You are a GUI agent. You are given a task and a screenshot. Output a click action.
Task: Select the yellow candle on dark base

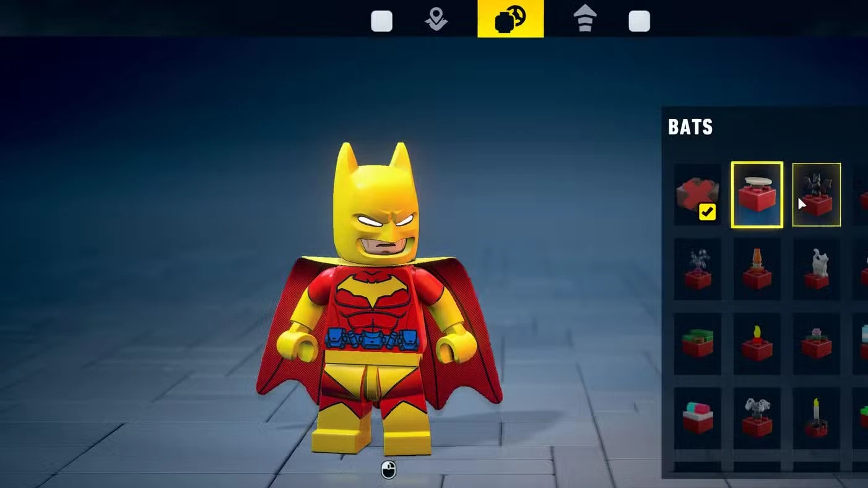(x=817, y=418)
